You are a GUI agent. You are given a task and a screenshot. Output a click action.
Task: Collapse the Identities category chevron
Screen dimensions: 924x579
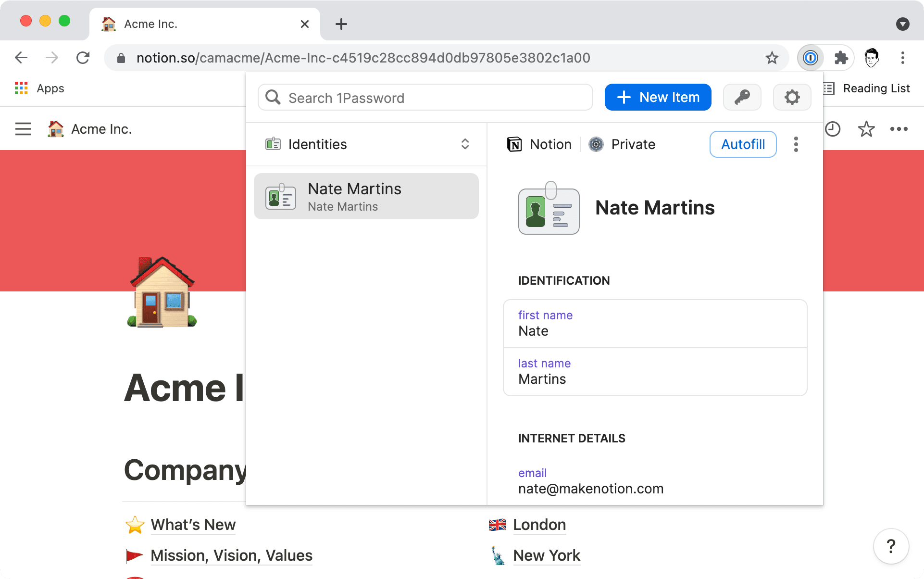pyautogui.click(x=464, y=144)
